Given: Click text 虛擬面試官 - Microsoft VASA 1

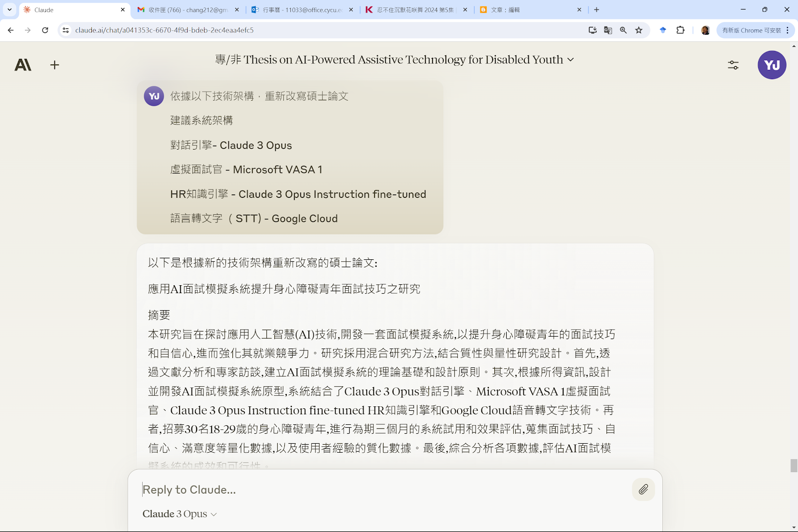Looking at the screenshot, I should [246, 170].
